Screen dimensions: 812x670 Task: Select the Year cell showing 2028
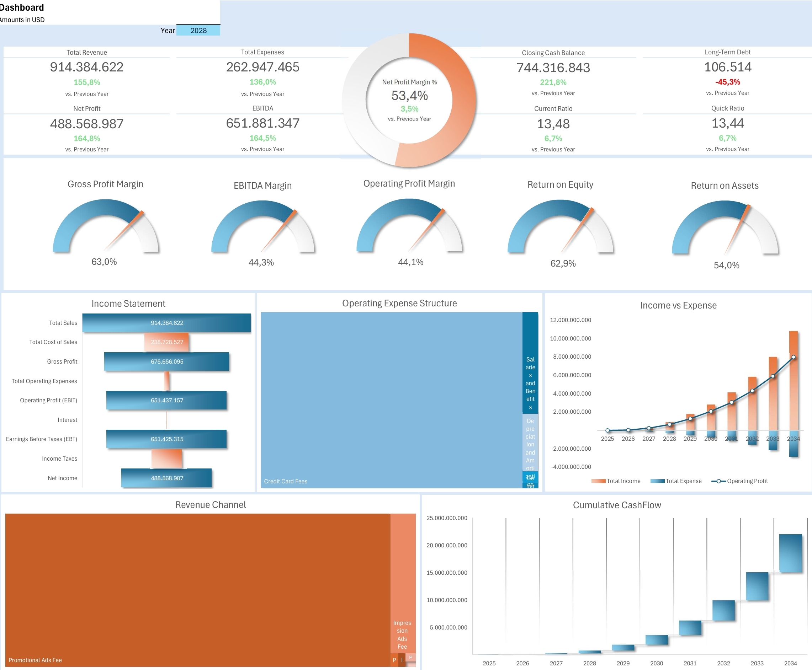tap(198, 31)
